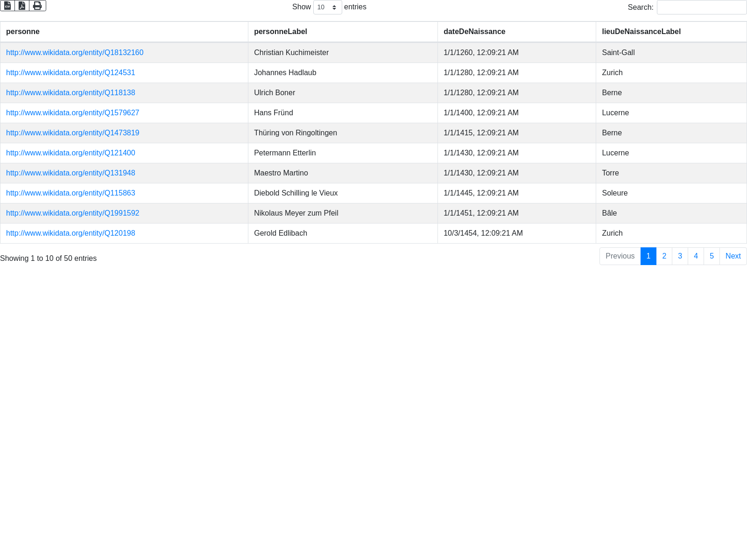Follow the Q1579627 entity link
This screenshot has width=747, height=560.
(72, 113)
